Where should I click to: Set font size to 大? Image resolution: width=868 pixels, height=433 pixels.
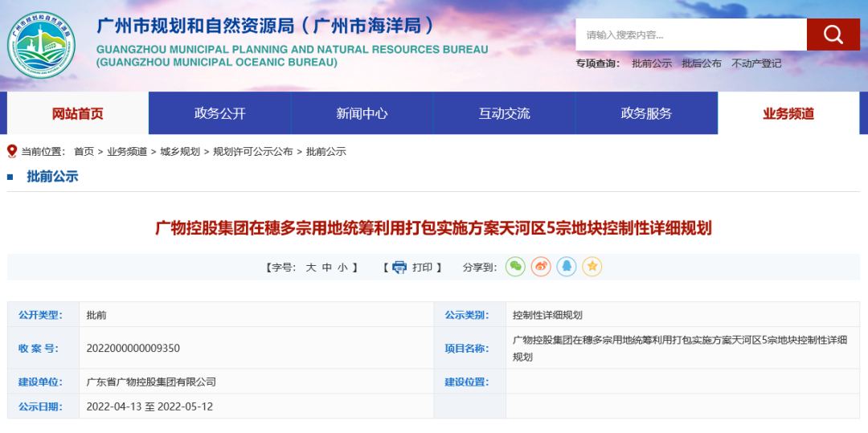310,268
